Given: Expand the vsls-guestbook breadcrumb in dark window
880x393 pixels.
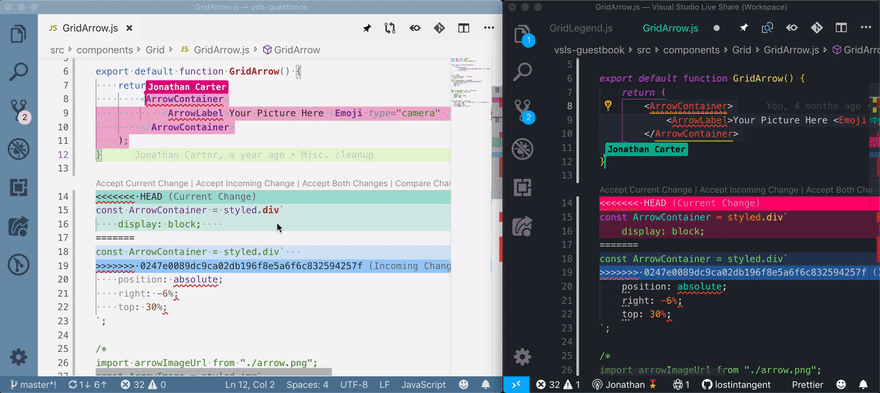Looking at the screenshot, I should point(589,50).
